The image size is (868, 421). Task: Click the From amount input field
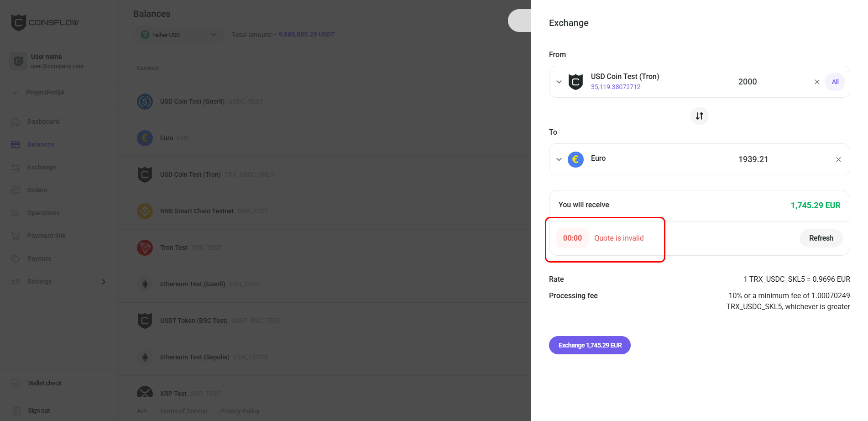[x=771, y=82]
